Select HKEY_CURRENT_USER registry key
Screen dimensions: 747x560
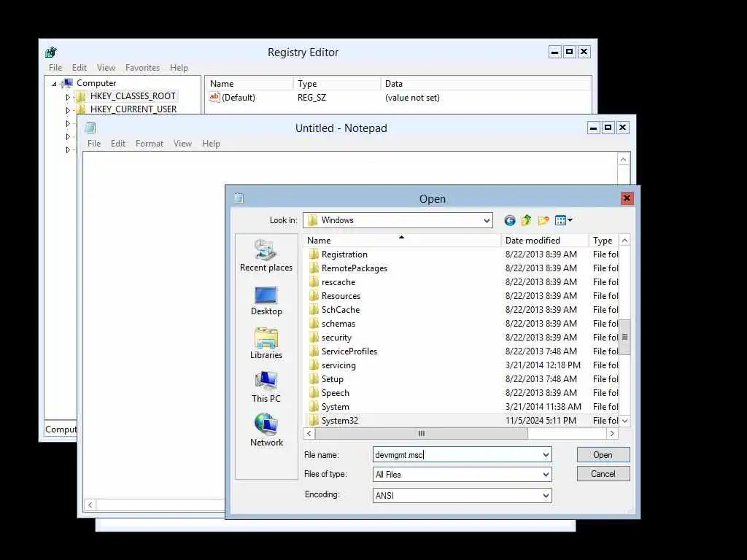[x=133, y=109]
